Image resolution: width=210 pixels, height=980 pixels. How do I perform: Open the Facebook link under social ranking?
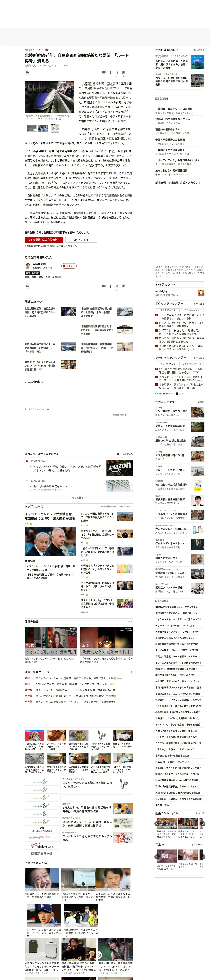point(164,394)
